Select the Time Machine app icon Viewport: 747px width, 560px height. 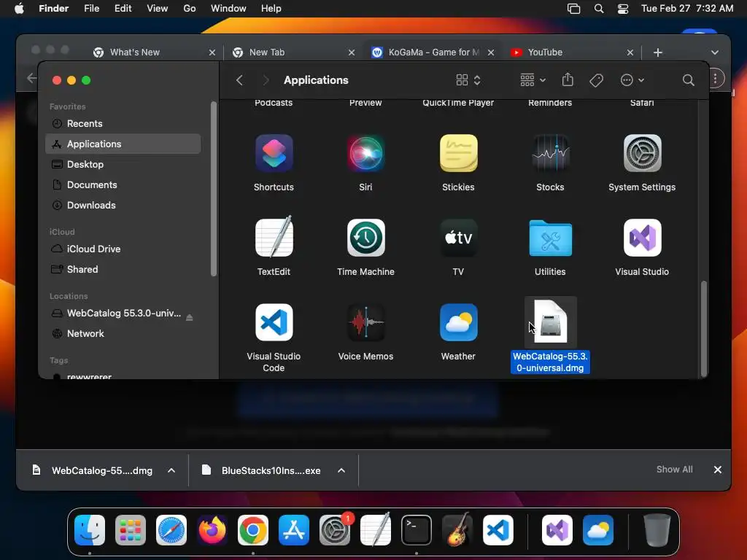tap(365, 238)
